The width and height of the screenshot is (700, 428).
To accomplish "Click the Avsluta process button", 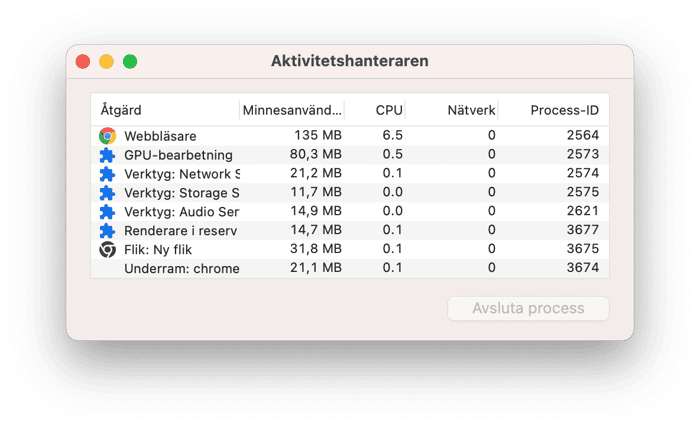I will click(x=528, y=308).
